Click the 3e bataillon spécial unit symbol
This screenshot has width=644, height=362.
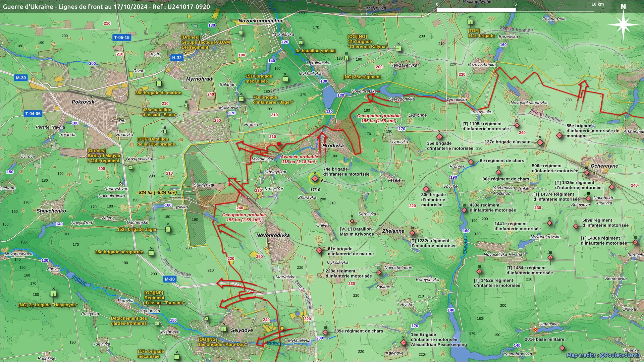point(301,43)
